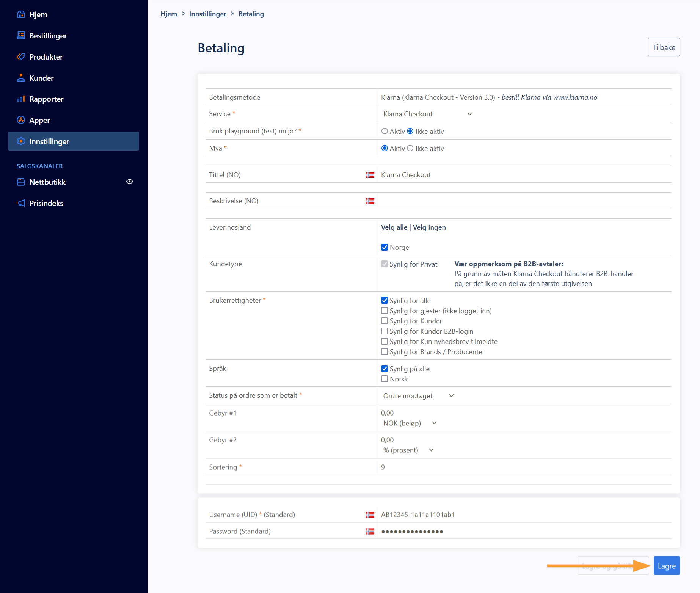
Task: Click the Sortering field with value 9
Action: pyautogui.click(x=524, y=467)
